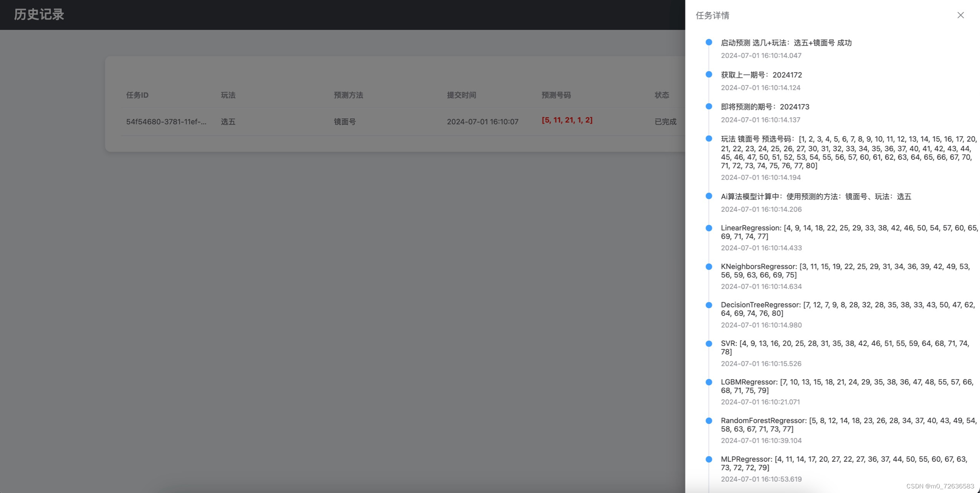
Task: Click the 状态 column header
Action: pos(662,95)
